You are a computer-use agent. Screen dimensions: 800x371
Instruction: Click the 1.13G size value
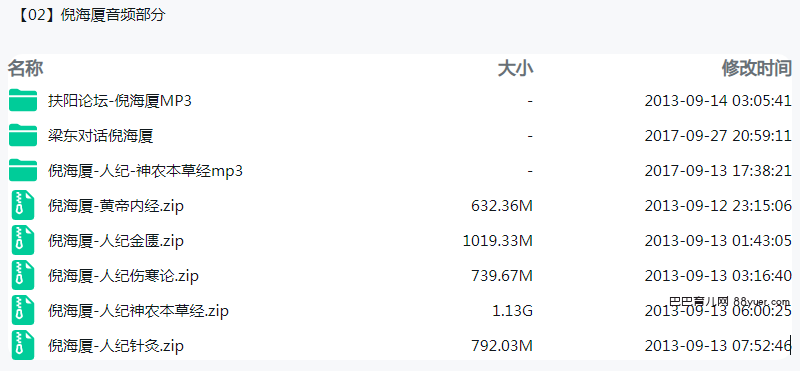pos(512,311)
